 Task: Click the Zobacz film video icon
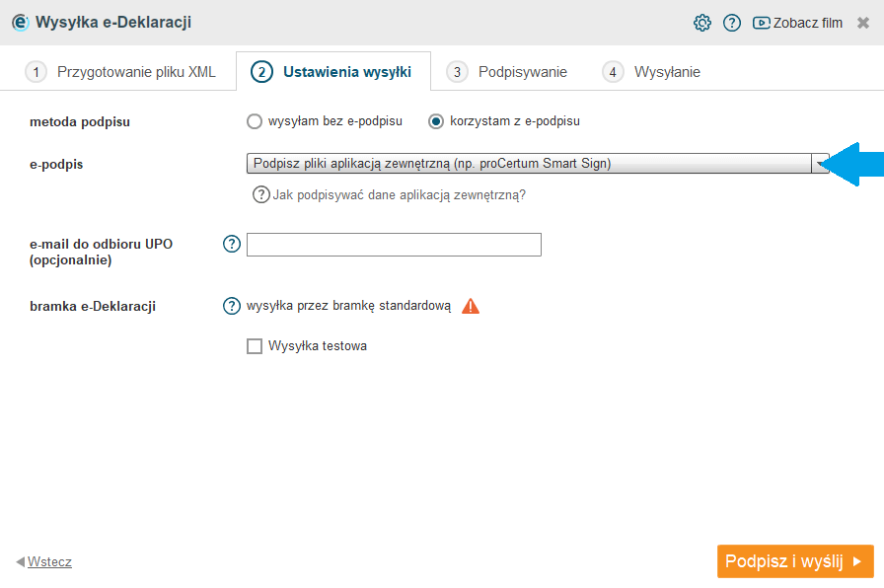pos(761,23)
